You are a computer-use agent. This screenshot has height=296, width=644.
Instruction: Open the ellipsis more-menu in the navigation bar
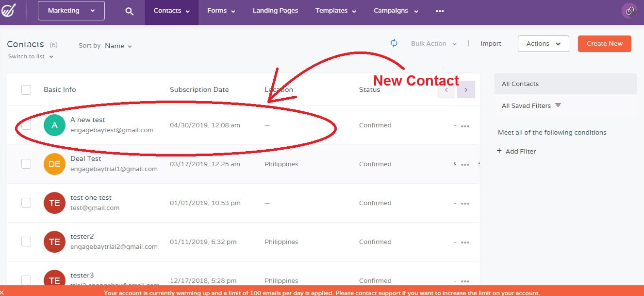439,10
